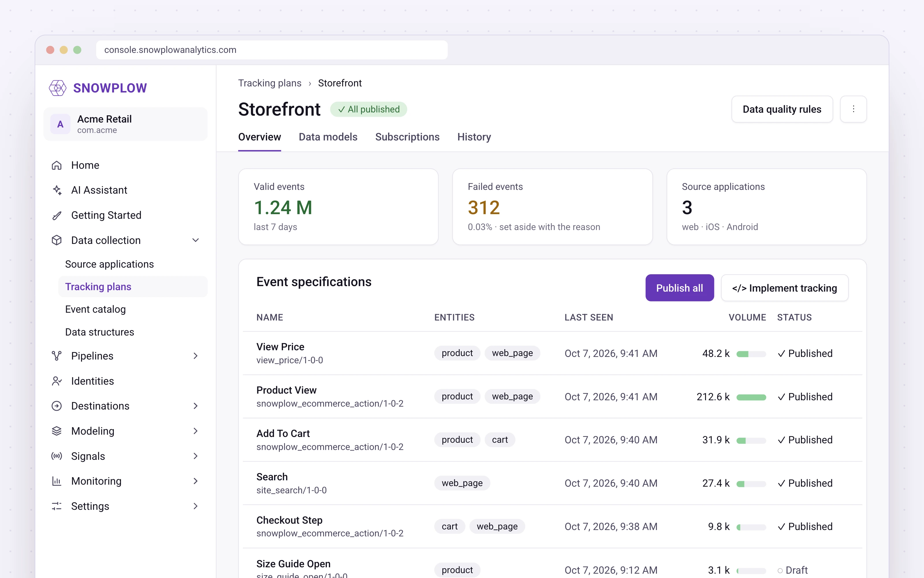Click the AI Assistant sparkle icon
This screenshot has width=924, height=578.
tap(57, 190)
